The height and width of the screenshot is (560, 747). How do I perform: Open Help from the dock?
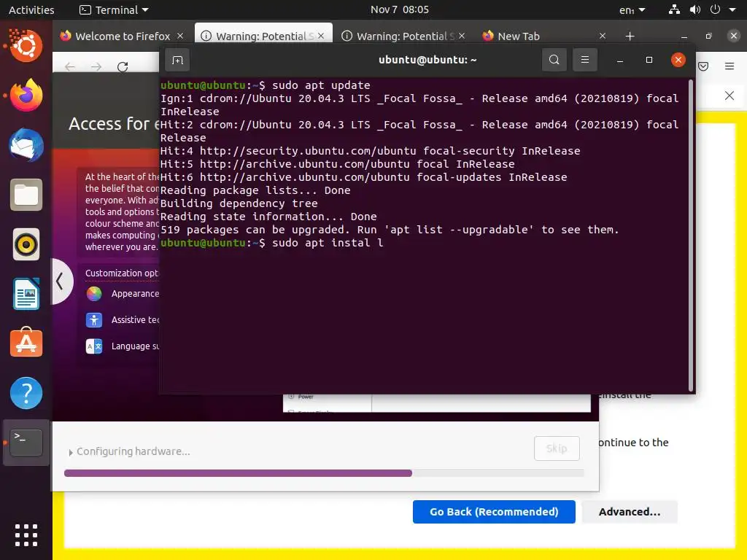(x=26, y=393)
